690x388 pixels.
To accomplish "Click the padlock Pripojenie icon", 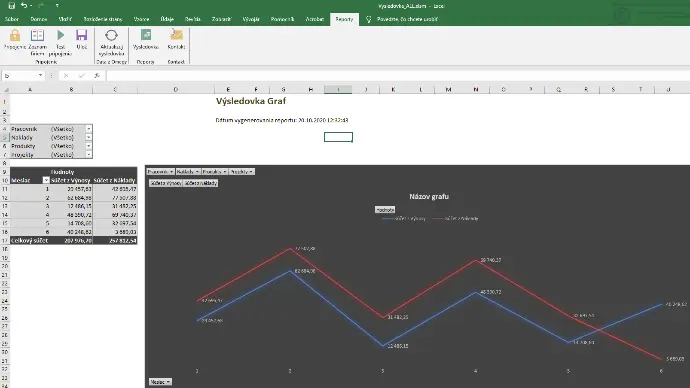I will click(x=15, y=35).
